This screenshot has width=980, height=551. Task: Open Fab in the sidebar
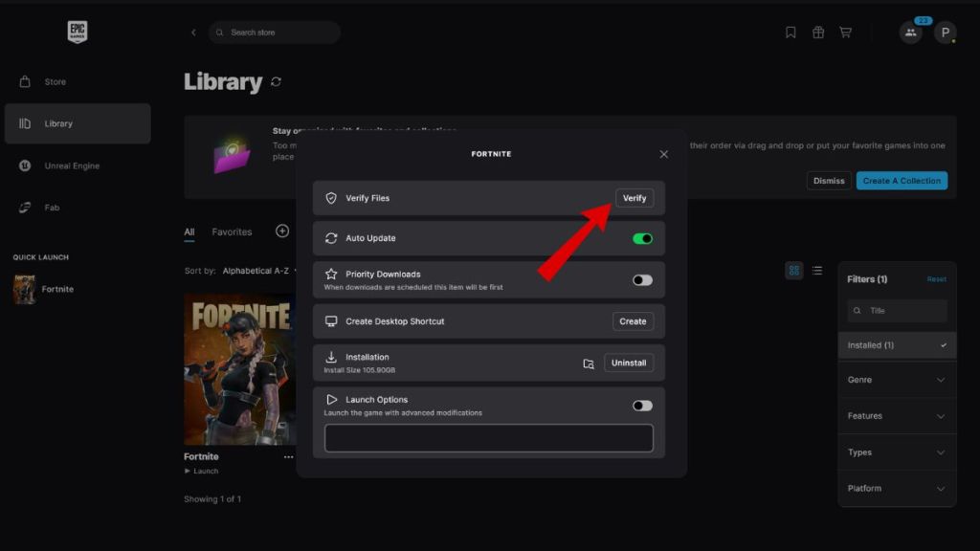[x=78, y=208]
